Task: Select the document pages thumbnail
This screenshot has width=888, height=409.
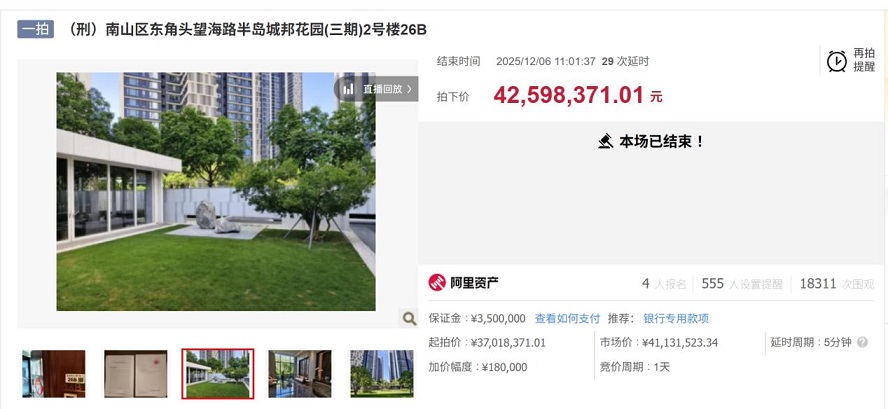Action: coord(136,373)
